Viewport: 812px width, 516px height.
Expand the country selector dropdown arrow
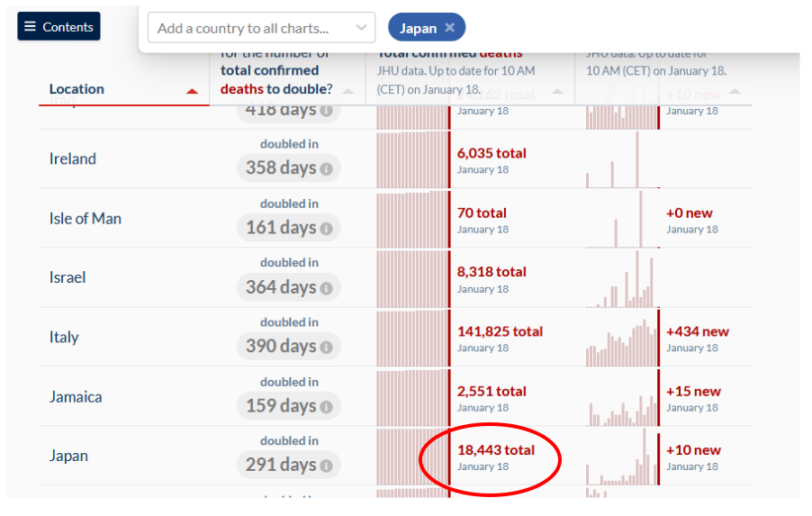pos(361,28)
